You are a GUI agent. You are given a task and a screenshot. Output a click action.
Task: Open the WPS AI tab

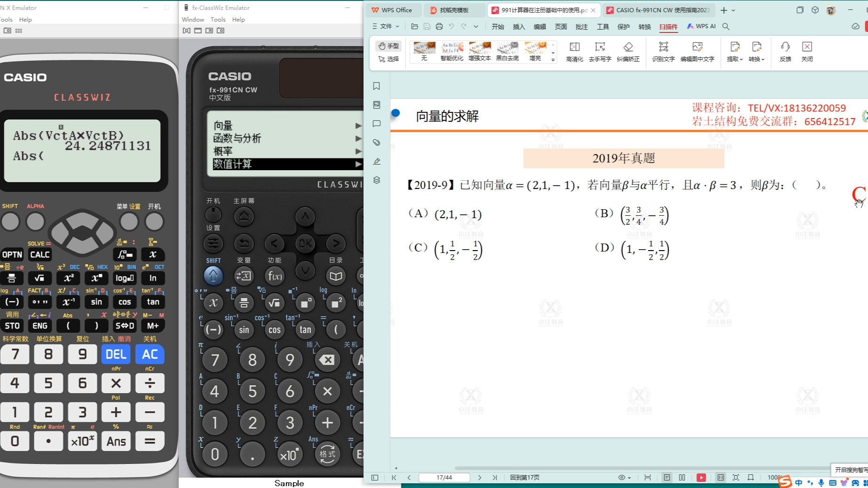click(x=701, y=26)
